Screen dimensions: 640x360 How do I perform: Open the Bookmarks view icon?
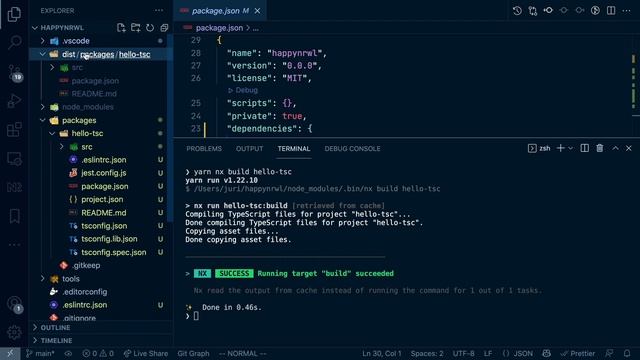coord(14,216)
